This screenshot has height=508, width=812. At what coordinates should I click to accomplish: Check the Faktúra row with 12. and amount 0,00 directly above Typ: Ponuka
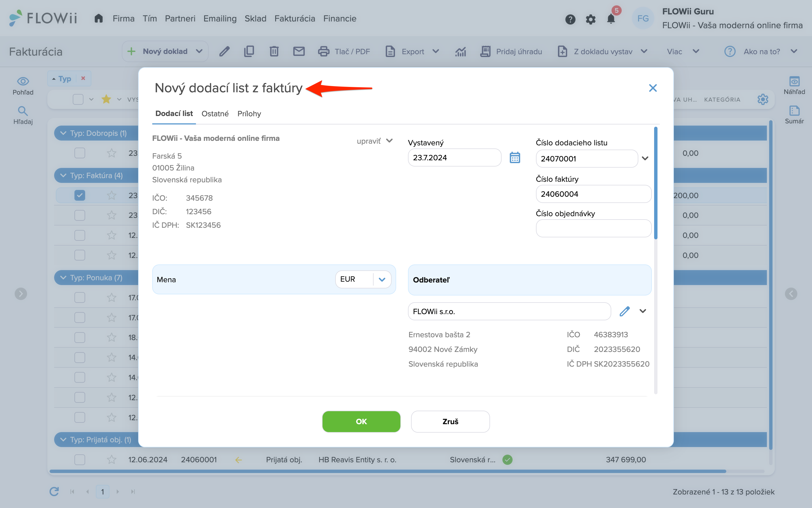click(80, 255)
